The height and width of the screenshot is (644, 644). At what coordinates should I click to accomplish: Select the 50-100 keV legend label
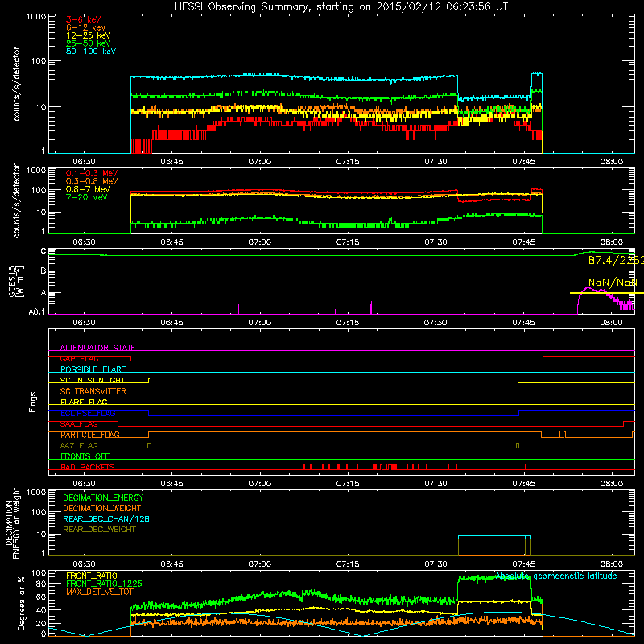(x=91, y=51)
